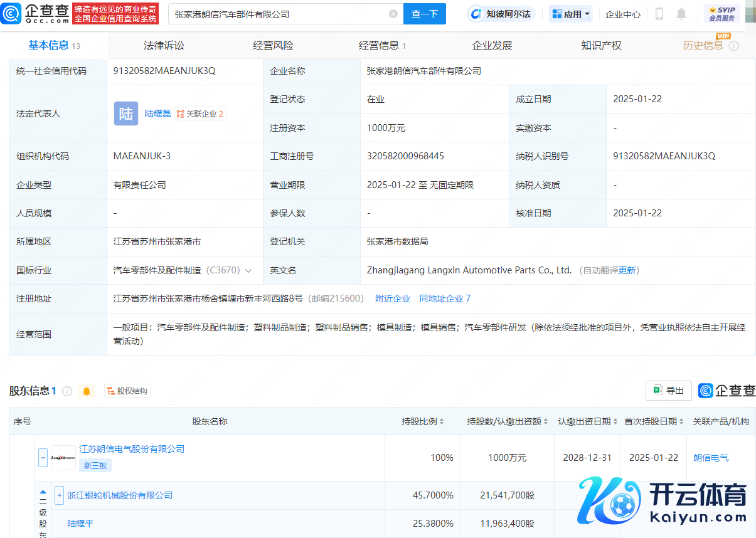Open 知彼阿尔法 AI assistant

click(x=501, y=14)
